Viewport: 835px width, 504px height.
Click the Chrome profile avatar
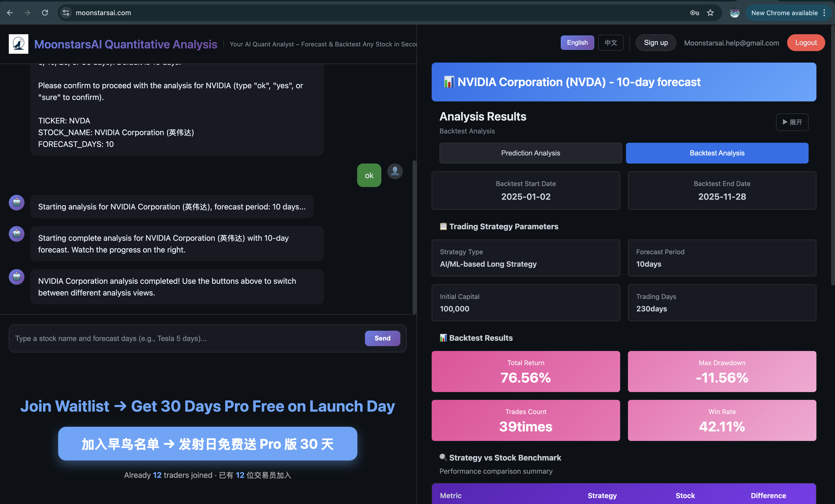tap(735, 12)
